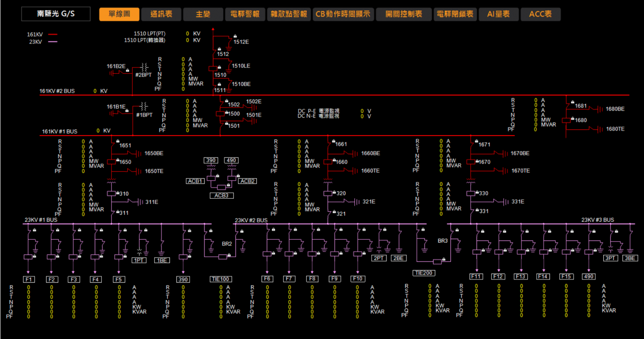Click the F10 feeder label

coord(358,279)
